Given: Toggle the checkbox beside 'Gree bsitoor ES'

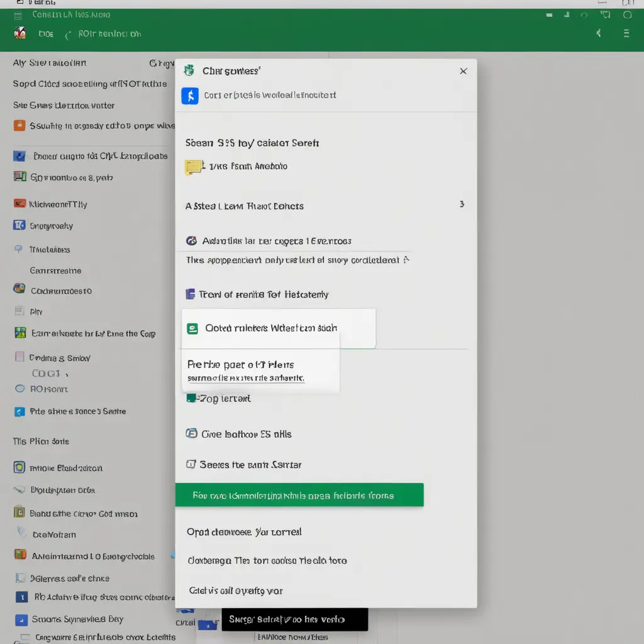Looking at the screenshot, I should 191,433.
